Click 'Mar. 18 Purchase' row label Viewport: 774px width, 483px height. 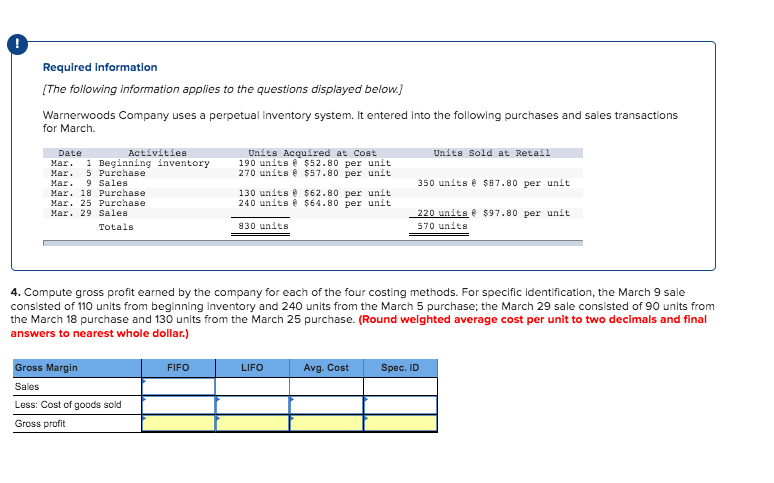[98, 193]
